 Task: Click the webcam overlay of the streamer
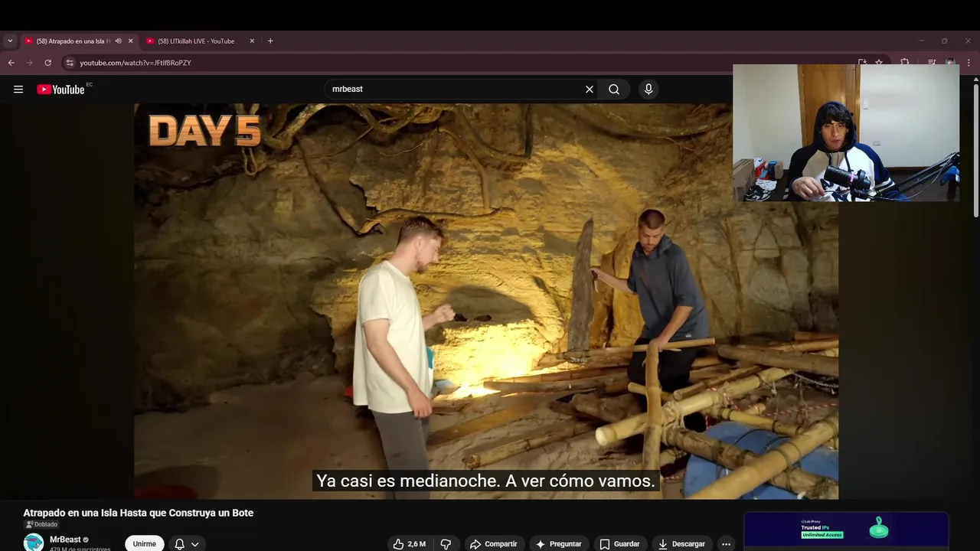tap(846, 132)
